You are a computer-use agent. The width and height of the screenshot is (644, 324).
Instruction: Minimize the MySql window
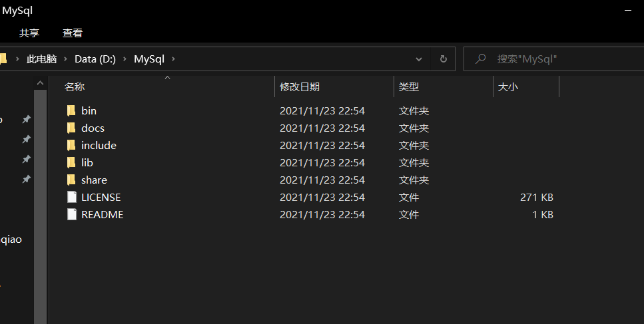pos(628,10)
